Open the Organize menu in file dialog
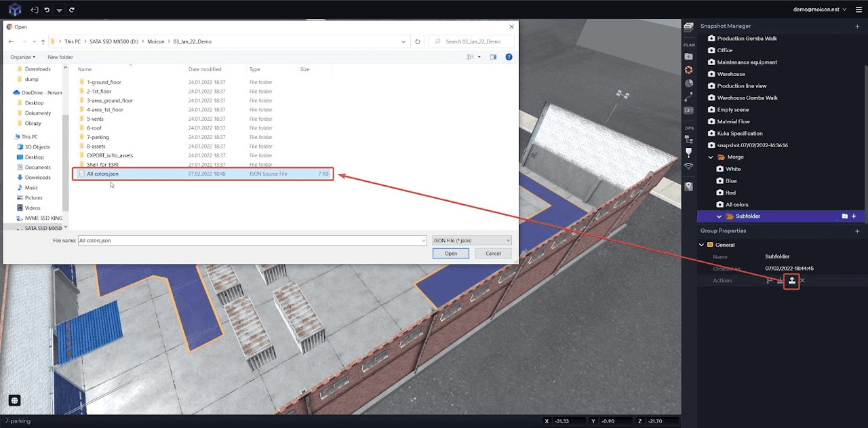Viewport: 868px width, 428px height. click(x=22, y=57)
